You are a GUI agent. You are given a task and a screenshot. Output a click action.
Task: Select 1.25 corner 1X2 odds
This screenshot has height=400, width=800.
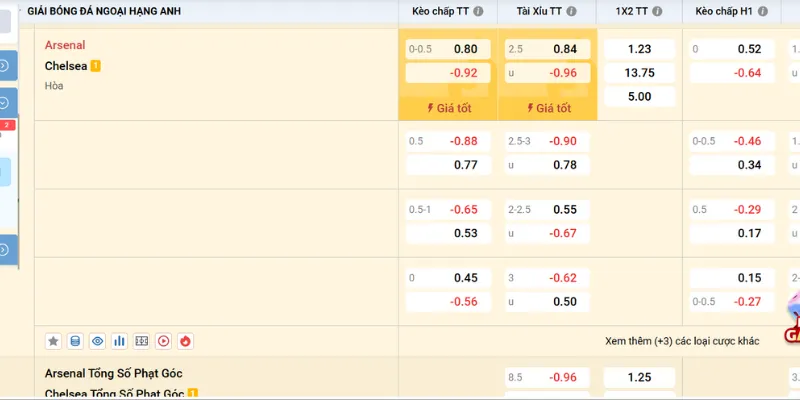point(639,378)
